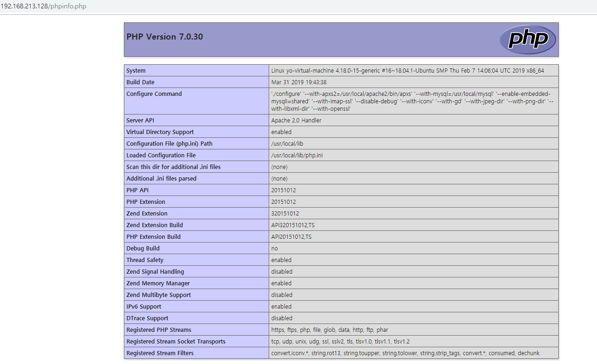Click the https, ftps, php streams value
This screenshot has width=597, height=364.
[330, 330]
